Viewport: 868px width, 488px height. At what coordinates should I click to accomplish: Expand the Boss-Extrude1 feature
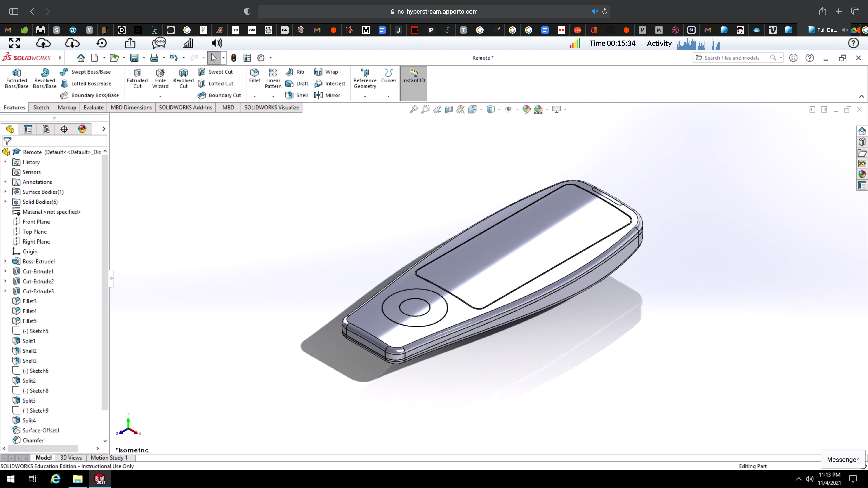coord(5,261)
